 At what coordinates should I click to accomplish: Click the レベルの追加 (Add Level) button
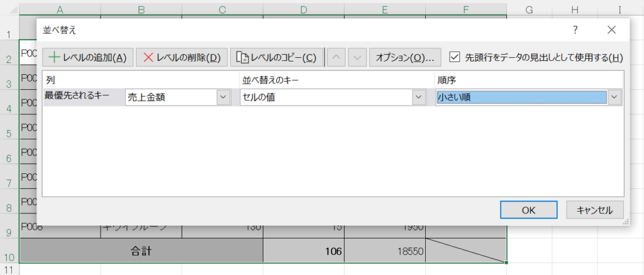click(x=87, y=57)
